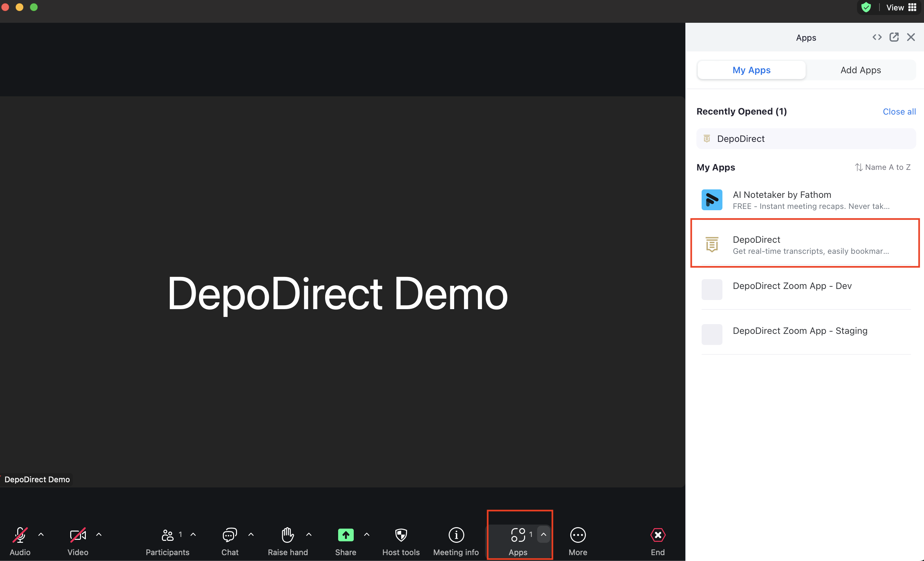Screen dimensions: 924x561
Task: Click the Close all link
Action: click(899, 111)
